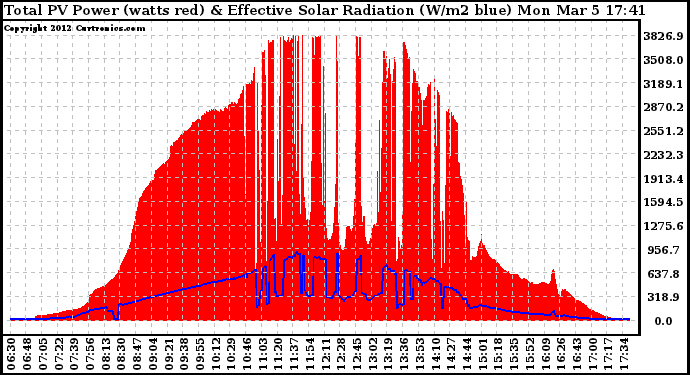
Task: Select the 09:21 time label
Action: click(x=169, y=354)
